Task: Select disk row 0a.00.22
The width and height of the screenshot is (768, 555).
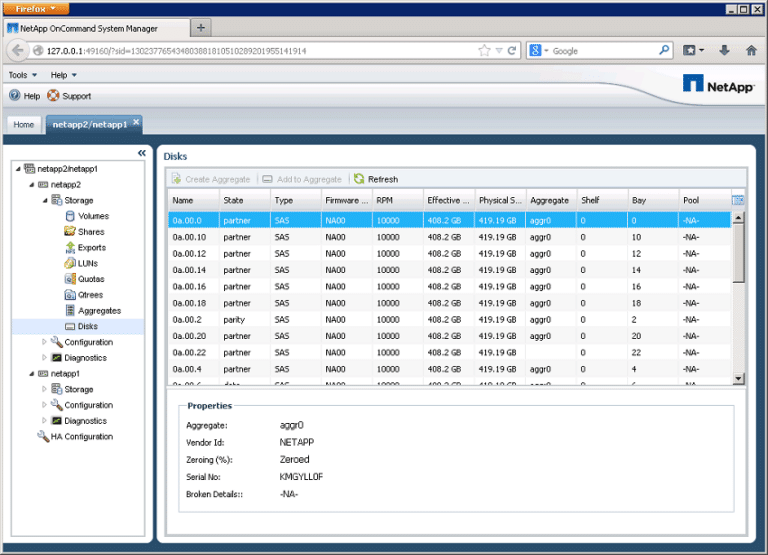Action: (450, 352)
